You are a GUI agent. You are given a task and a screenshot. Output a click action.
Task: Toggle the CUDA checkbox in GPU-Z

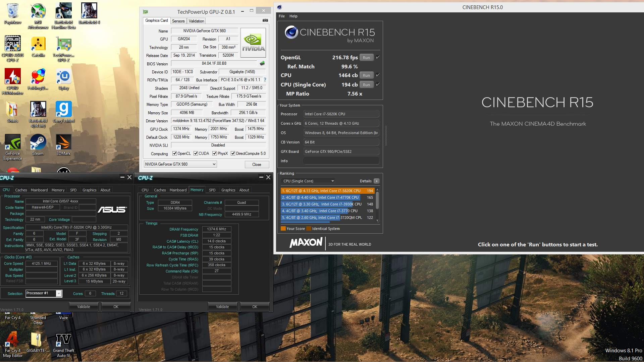click(196, 154)
